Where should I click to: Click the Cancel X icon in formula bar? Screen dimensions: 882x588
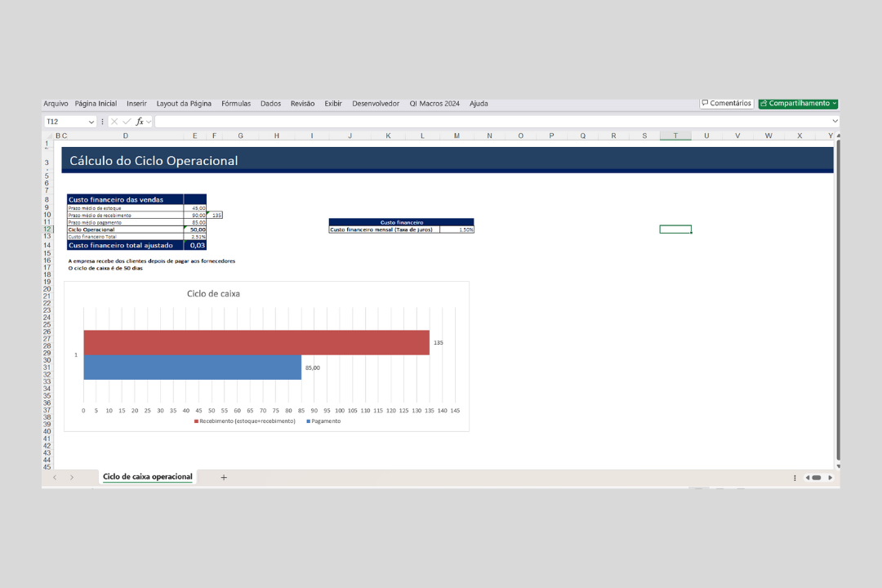click(114, 122)
